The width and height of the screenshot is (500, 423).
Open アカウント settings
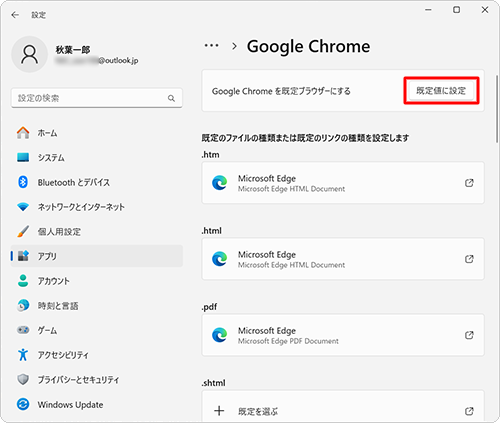point(97,281)
